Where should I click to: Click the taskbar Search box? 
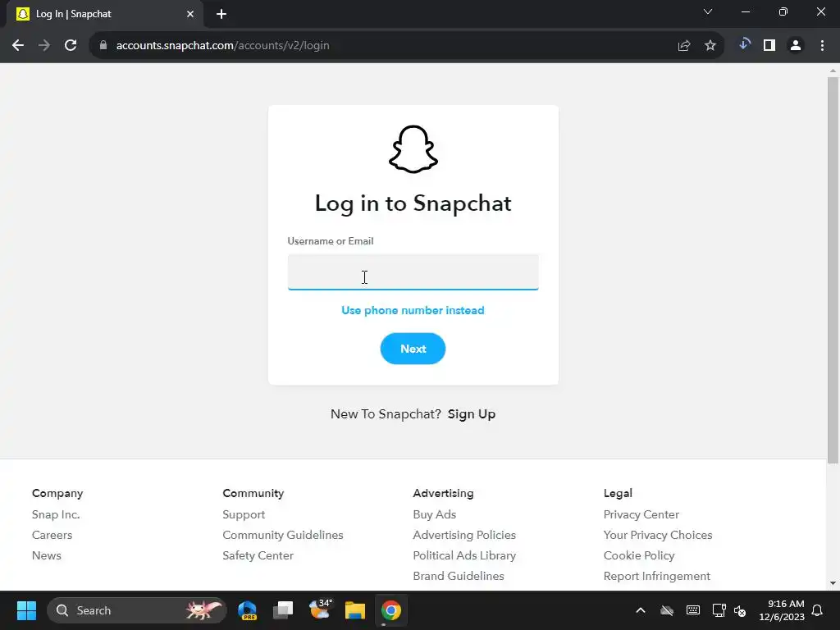(137, 610)
